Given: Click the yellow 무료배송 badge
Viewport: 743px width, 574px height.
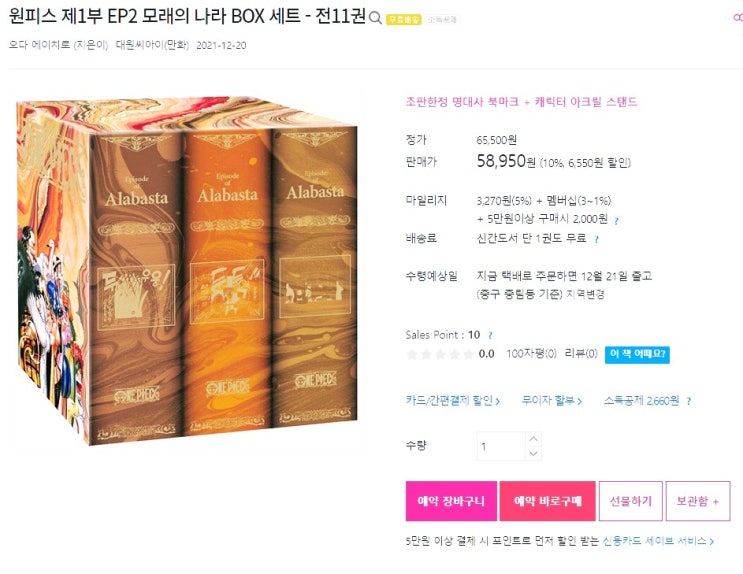Looking at the screenshot, I should point(403,19).
